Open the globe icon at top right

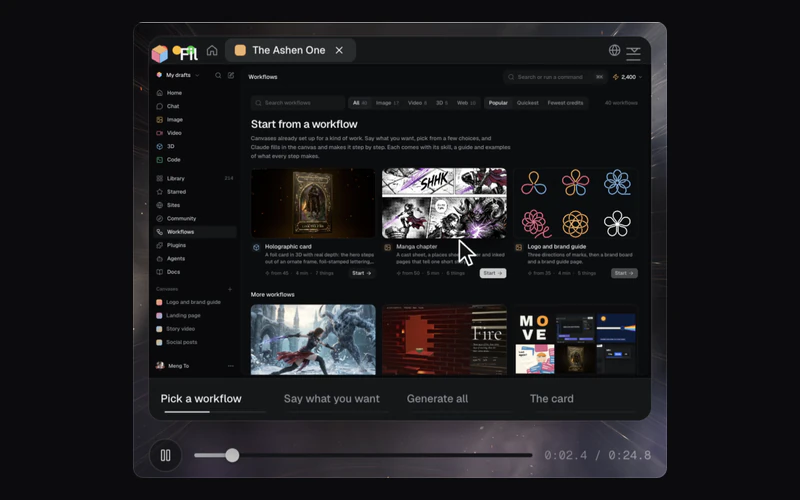[x=614, y=50]
